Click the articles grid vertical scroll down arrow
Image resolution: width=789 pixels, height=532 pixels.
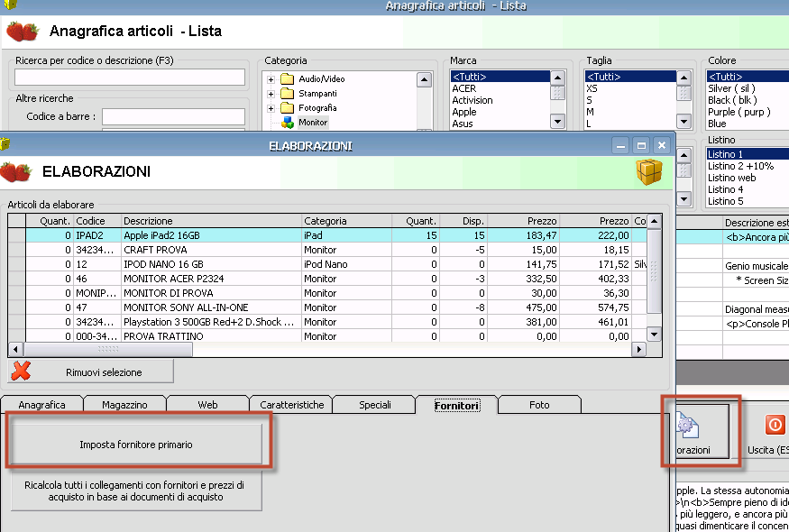click(x=654, y=335)
